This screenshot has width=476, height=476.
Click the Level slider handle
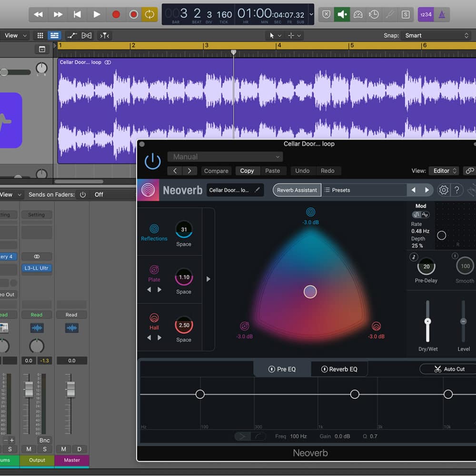tap(464, 321)
